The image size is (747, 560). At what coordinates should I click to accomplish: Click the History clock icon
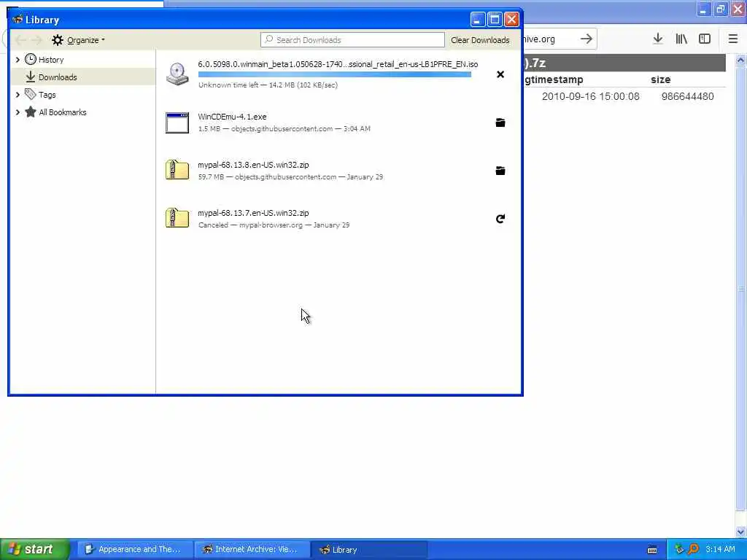(31, 60)
